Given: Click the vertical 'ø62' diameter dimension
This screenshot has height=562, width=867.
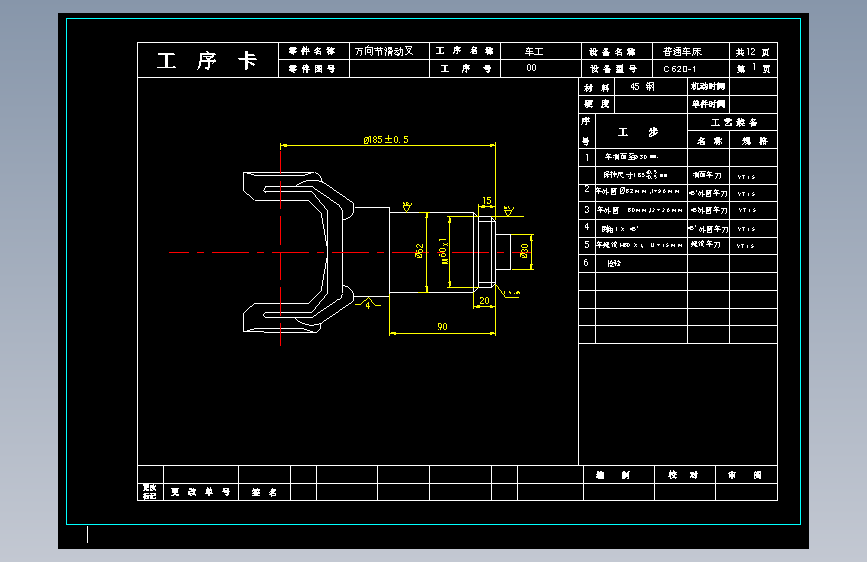Looking at the screenshot, I should (420, 251).
